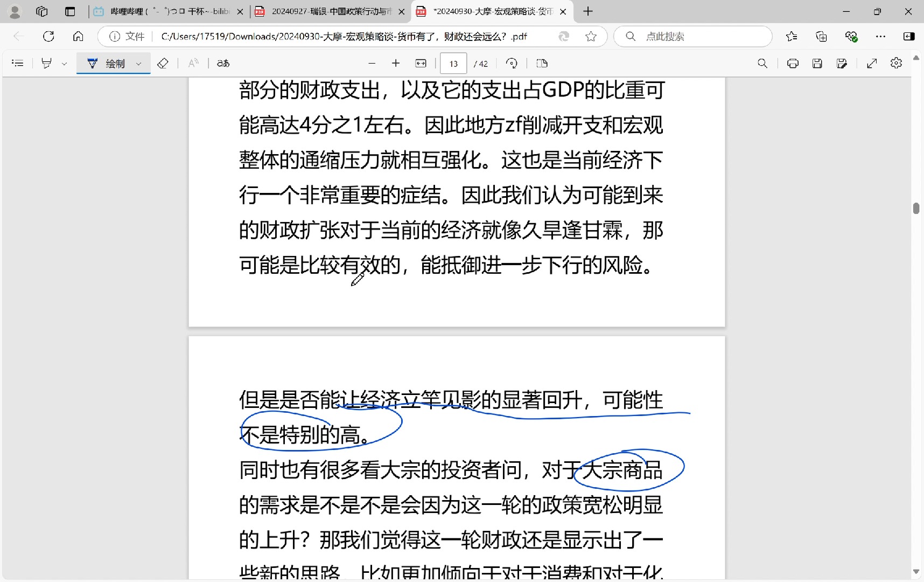Viewport: 924px width, 582px height.
Task: Click the search box 点此搜索
Action: pyautogui.click(x=693, y=36)
